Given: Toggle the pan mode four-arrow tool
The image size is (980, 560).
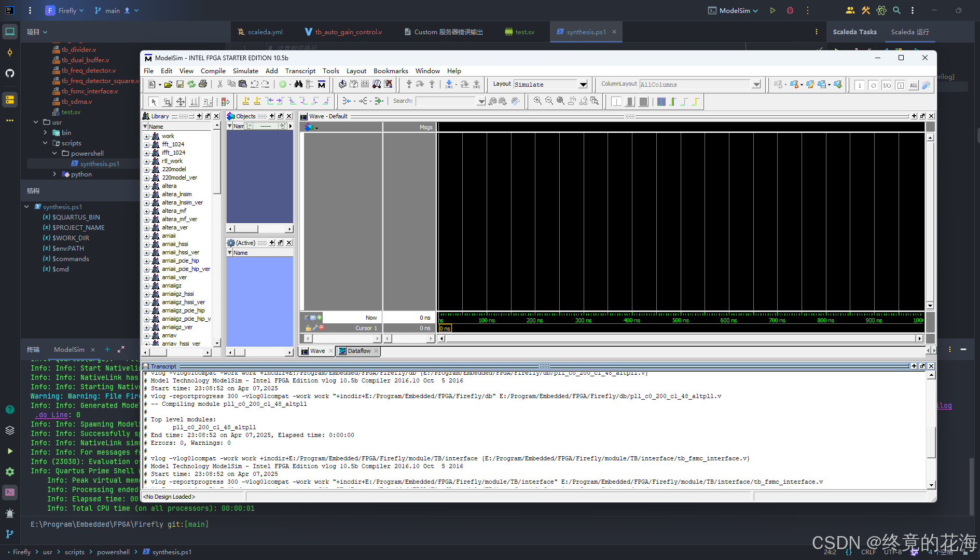Looking at the screenshot, I should [181, 101].
